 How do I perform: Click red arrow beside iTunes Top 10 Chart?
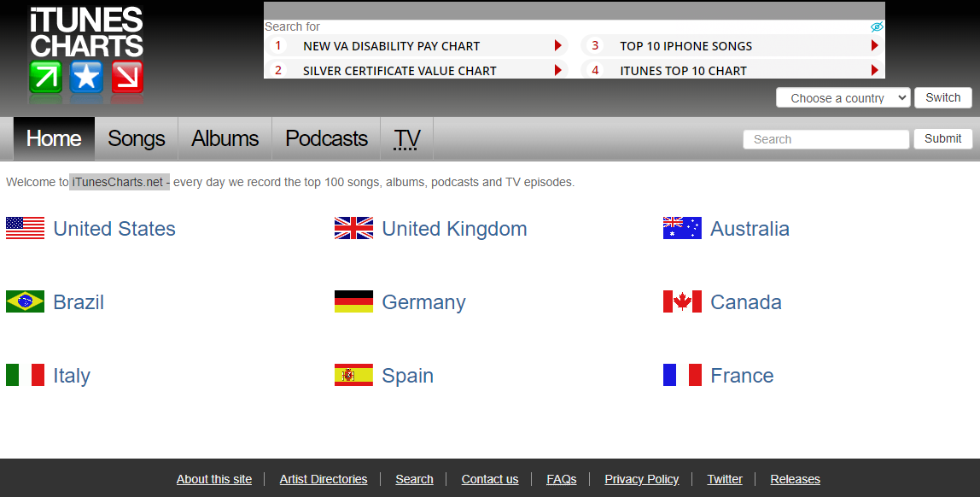click(875, 71)
